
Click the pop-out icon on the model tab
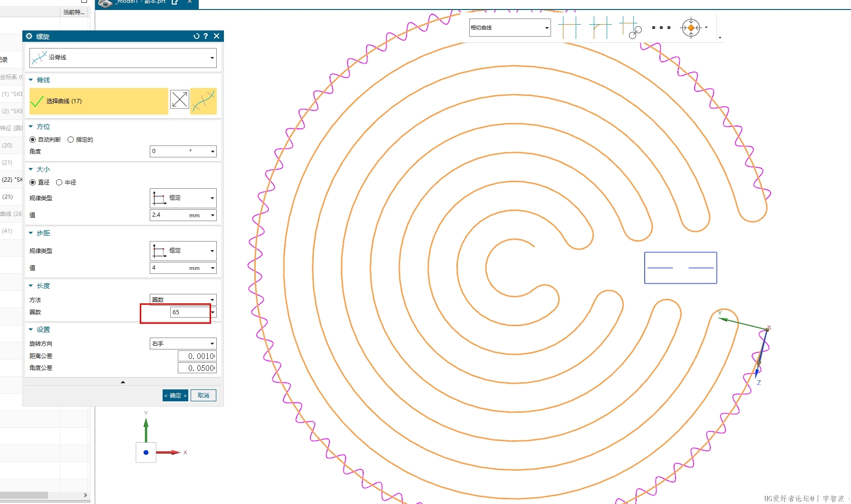[x=175, y=2]
